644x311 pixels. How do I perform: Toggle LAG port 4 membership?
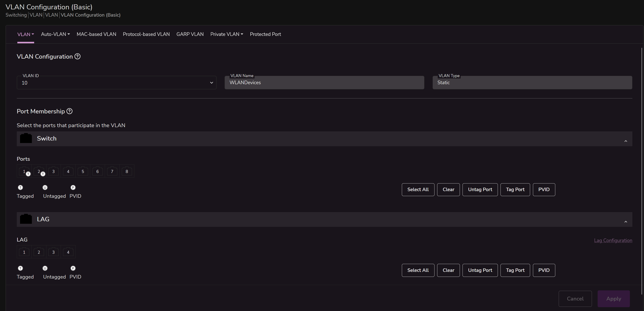tap(68, 252)
